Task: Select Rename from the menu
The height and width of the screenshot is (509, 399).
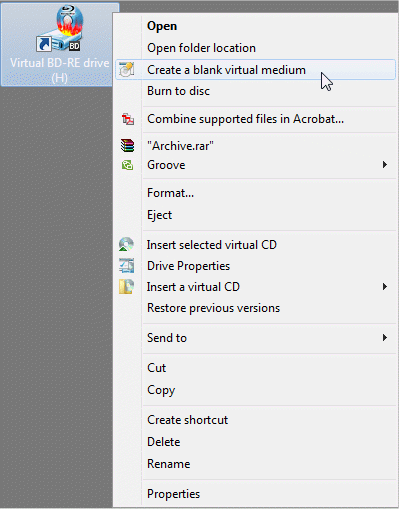Action: pyautogui.click(x=169, y=464)
